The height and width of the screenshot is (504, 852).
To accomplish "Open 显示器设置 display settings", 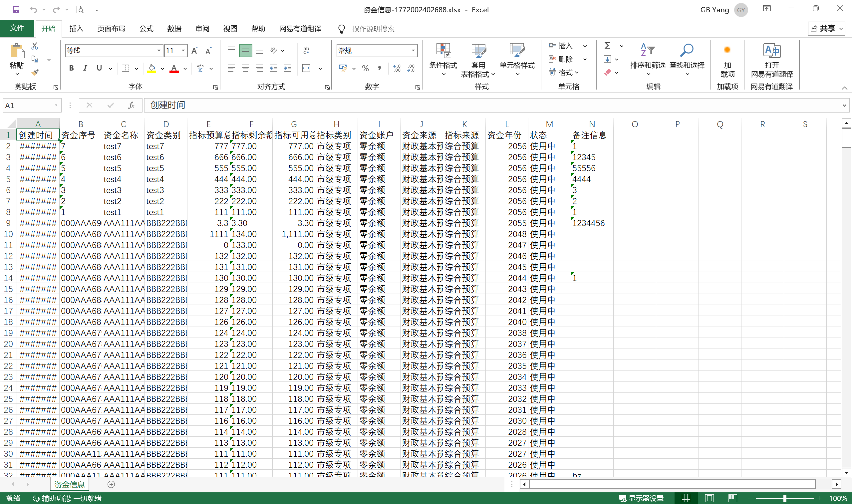I will pos(641,498).
